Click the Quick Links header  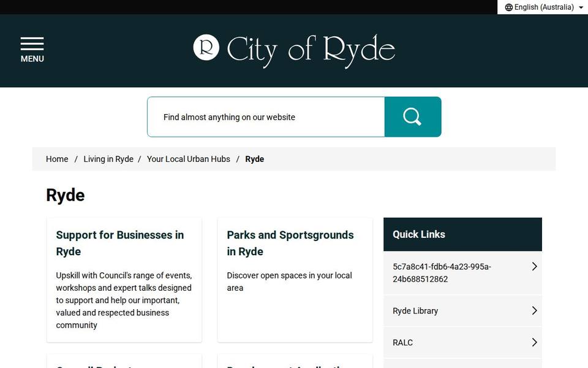[x=462, y=234]
